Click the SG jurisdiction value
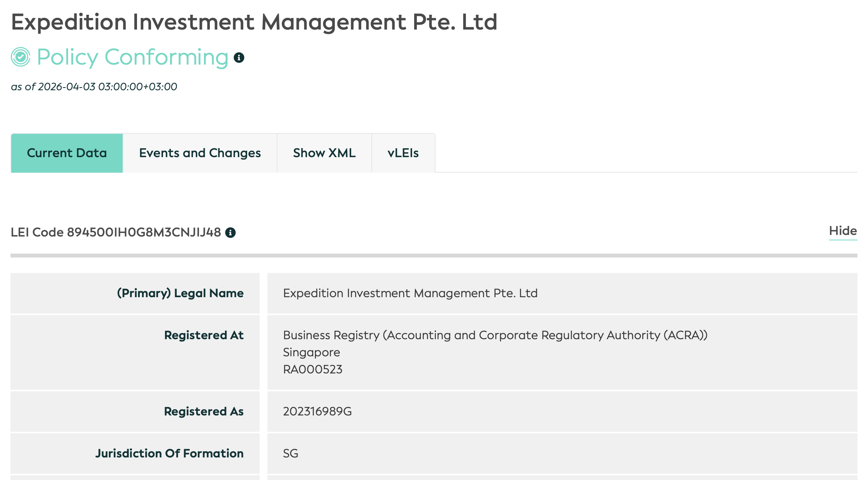This screenshot has width=868, height=480. point(291,453)
